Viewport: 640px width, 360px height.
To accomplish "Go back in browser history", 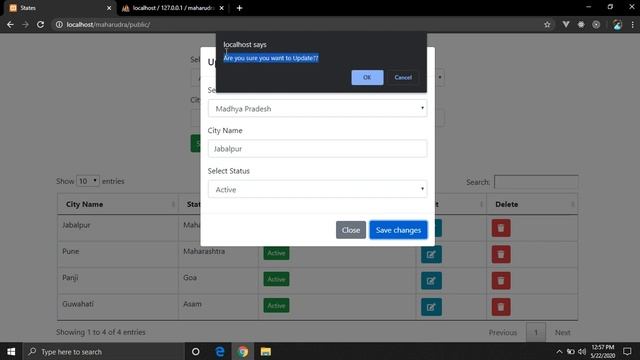I will [10, 24].
